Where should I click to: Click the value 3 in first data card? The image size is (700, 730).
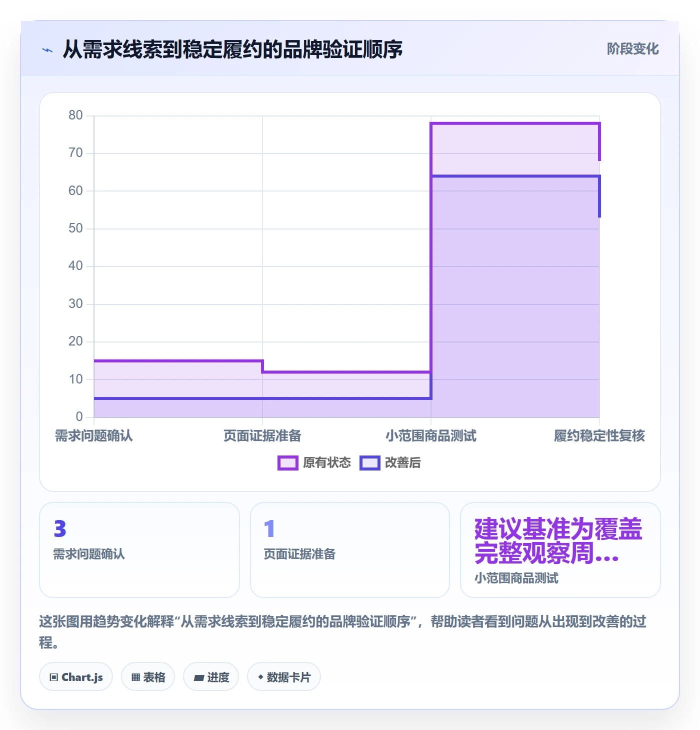60,529
